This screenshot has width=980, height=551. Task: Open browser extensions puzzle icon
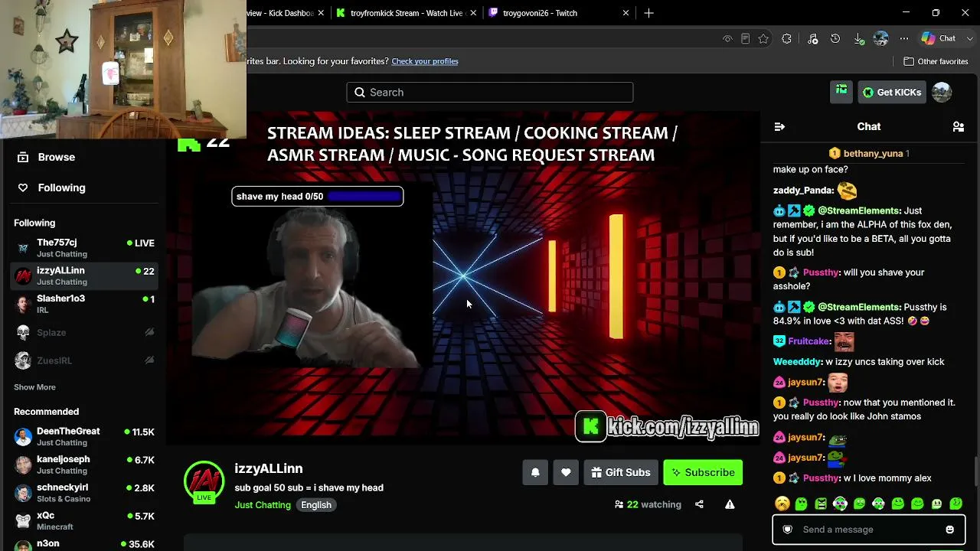(787, 39)
